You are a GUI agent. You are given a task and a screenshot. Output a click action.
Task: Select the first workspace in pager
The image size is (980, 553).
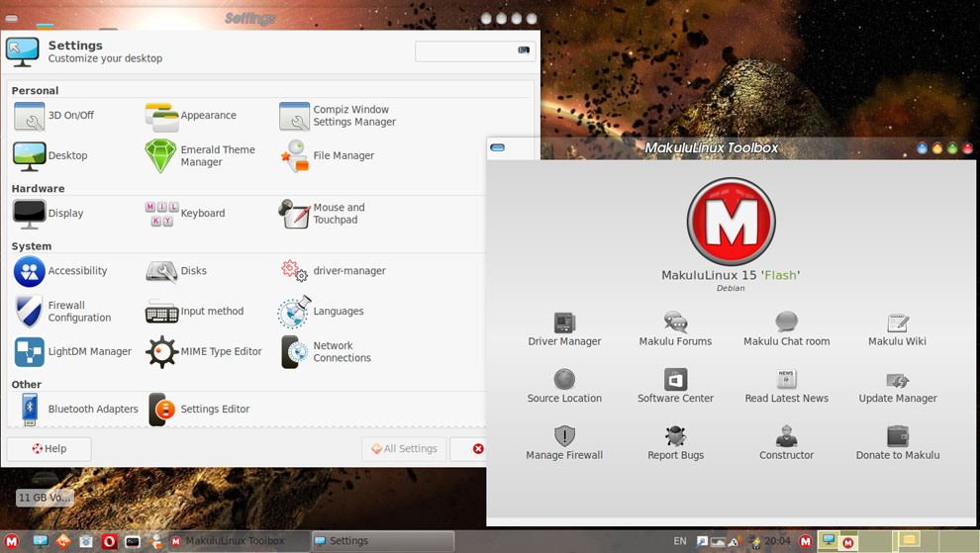(x=836, y=542)
